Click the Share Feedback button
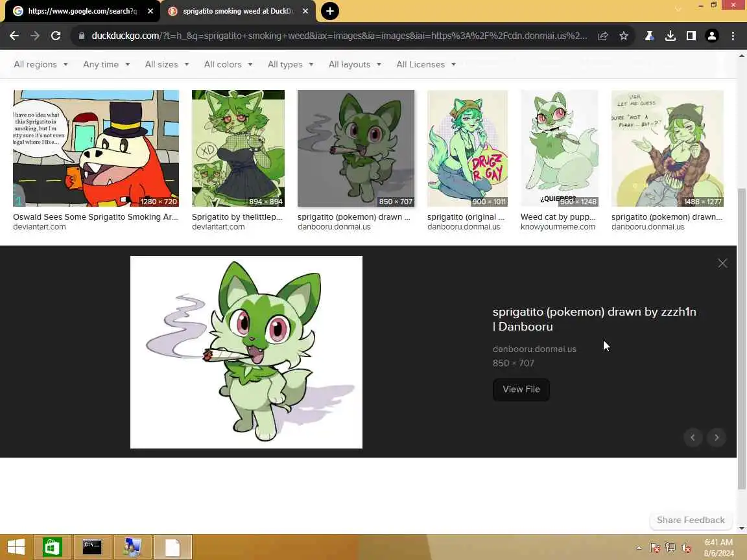Screen dimensions: 747x560 click(x=691, y=520)
